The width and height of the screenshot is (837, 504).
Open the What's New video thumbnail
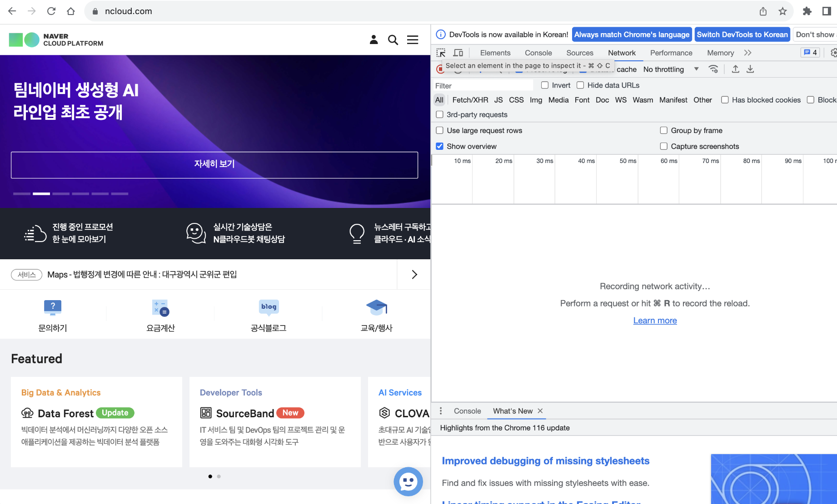[x=774, y=479]
